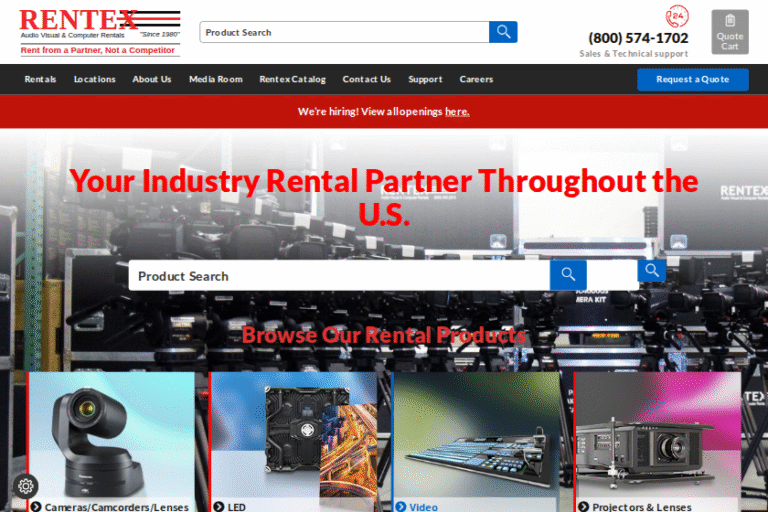Open the Rentals menu
This screenshot has height=512, width=768.
point(40,79)
